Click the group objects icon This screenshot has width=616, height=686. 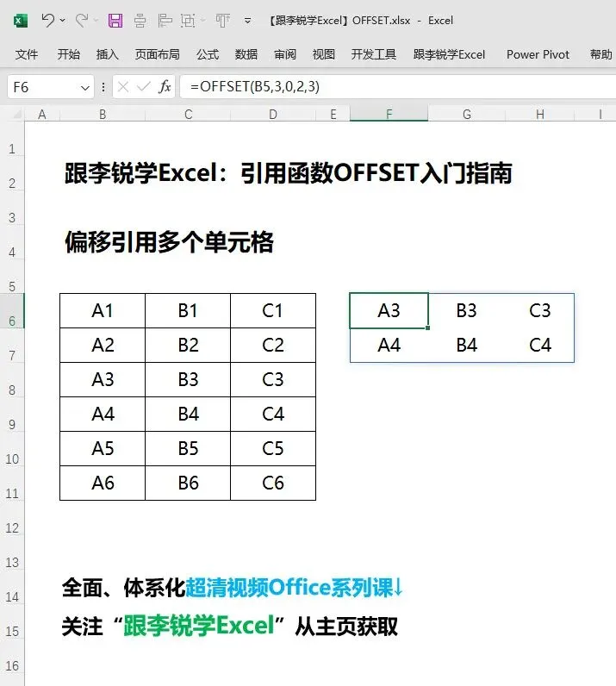[x=188, y=21]
